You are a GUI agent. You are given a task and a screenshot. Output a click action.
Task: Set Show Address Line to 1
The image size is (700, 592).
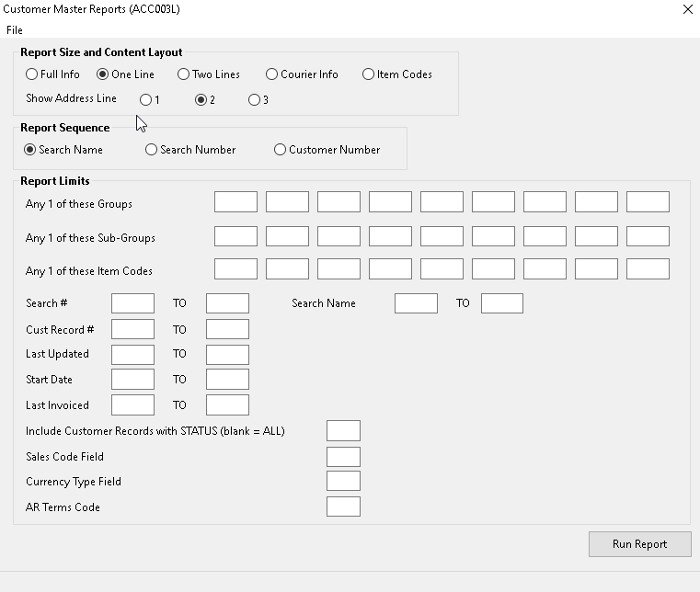click(150, 99)
